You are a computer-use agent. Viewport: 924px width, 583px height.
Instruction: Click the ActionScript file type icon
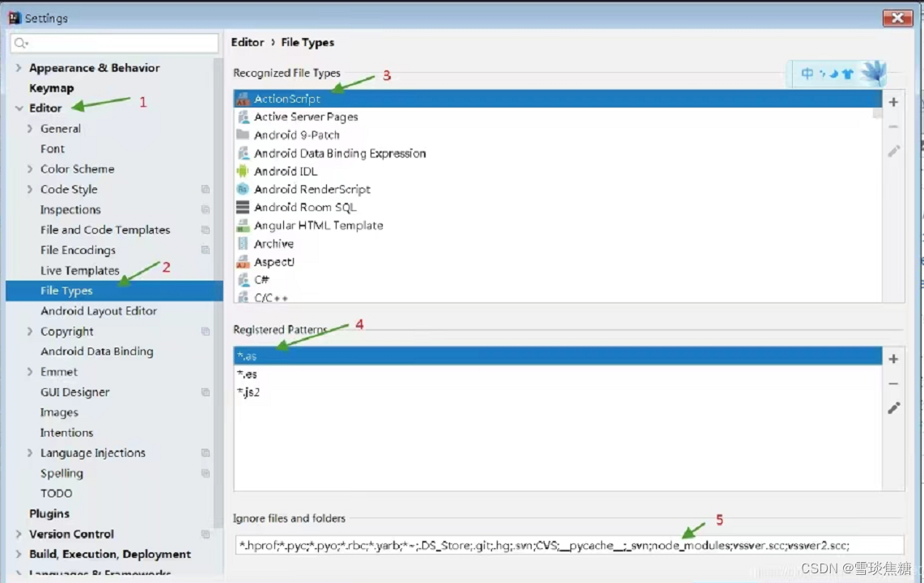click(243, 99)
